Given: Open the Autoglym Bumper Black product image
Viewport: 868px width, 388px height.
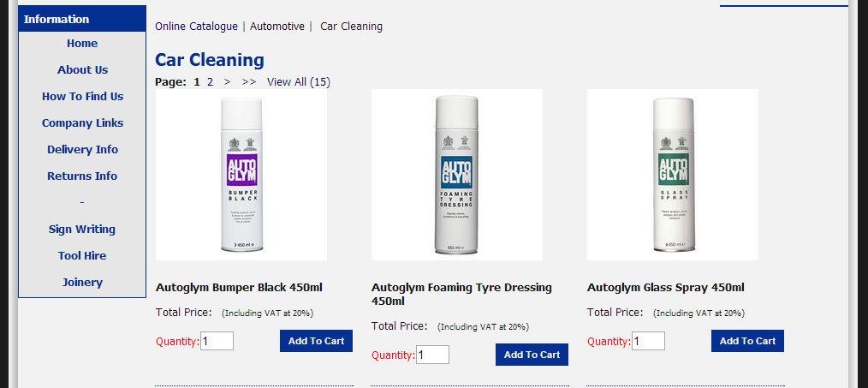Looking at the screenshot, I should pos(241,175).
